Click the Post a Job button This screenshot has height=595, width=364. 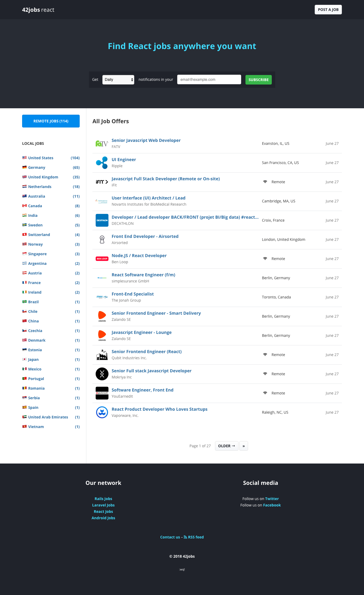click(x=328, y=10)
